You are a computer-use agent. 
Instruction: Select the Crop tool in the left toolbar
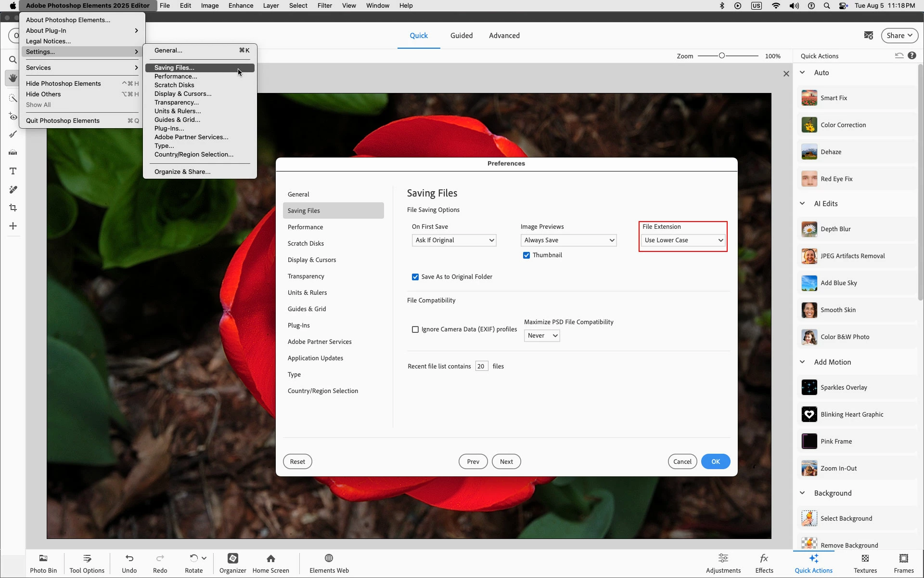click(x=13, y=208)
